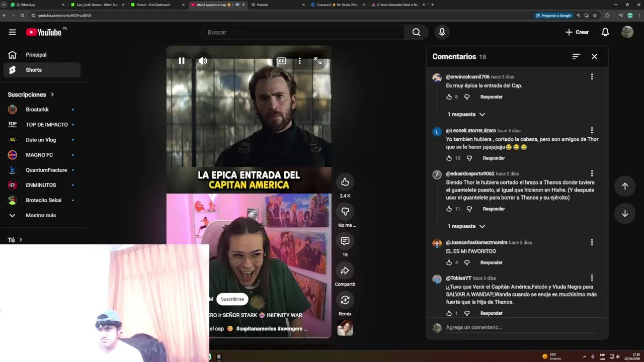Open the sound source thumbnail below Remix
Viewport: 644px width, 362px height.
345,328
